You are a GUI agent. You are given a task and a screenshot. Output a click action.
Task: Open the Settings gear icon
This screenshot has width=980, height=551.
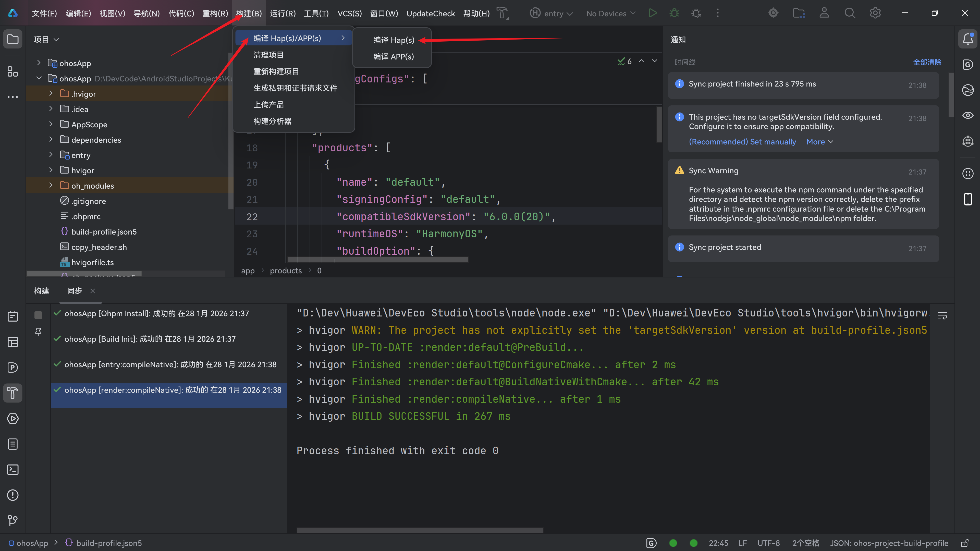[x=875, y=13]
